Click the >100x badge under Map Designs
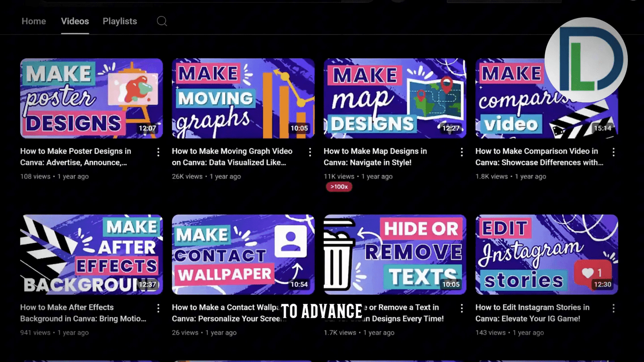This screenshot has height=362, width=644. [339, 187]
